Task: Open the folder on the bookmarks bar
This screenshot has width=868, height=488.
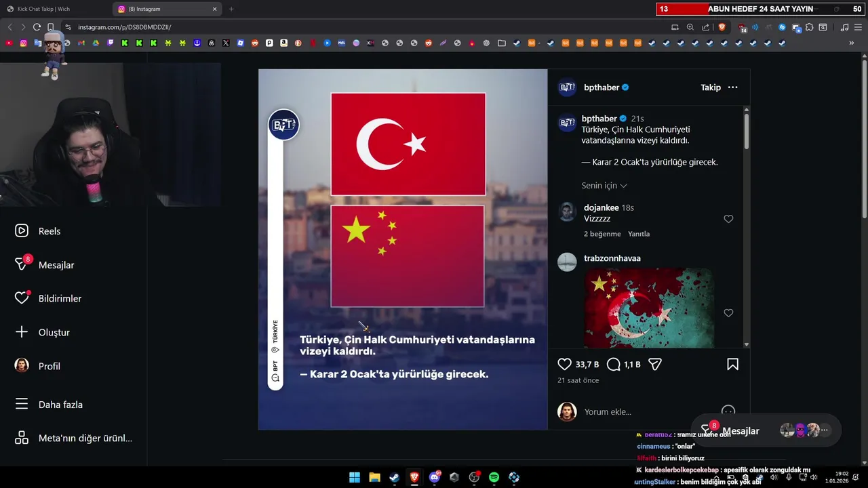Action: coord(501,43)
